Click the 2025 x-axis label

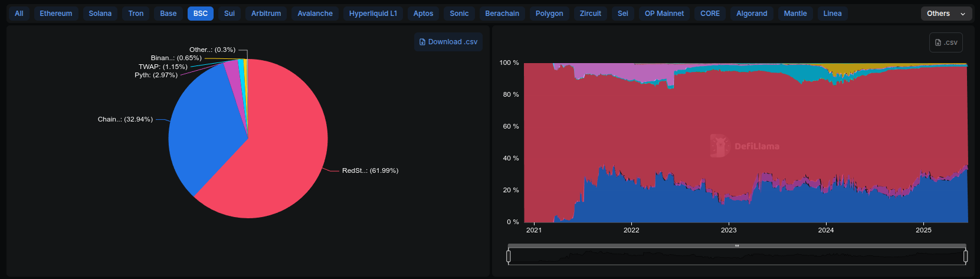(923, 230)
